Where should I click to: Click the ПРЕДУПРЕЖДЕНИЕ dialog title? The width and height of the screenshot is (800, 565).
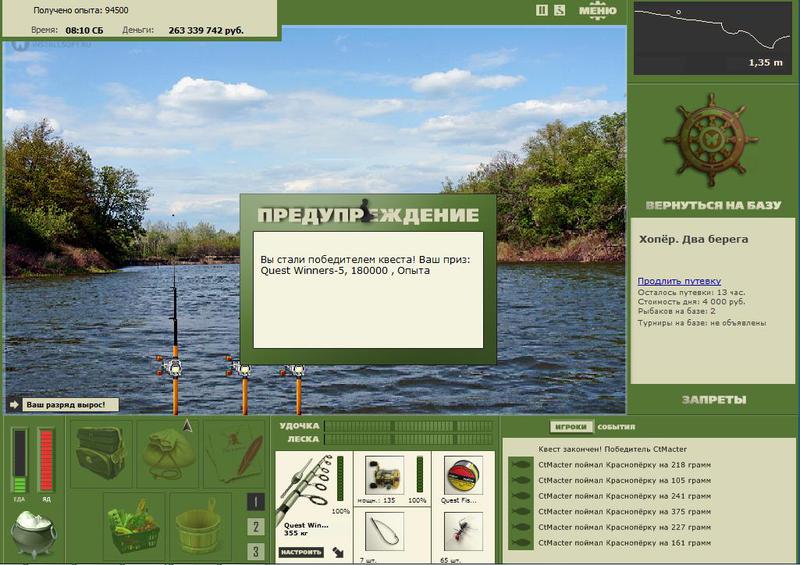point(368,215)
